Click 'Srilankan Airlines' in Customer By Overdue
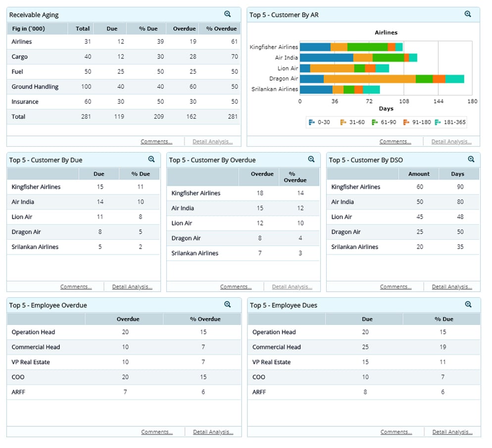 pyautogui.click(x=195, y=253)
